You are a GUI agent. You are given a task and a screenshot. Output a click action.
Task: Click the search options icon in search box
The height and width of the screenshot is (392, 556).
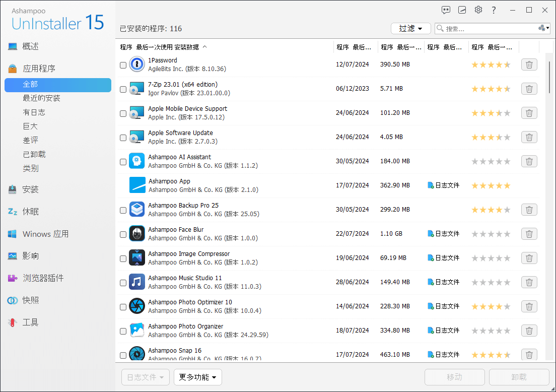tap(543, 28)
